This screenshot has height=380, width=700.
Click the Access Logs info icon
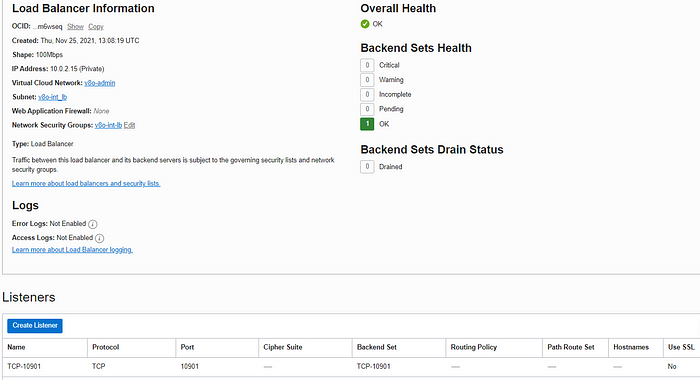pyautogui.click(x=100, y=238)
